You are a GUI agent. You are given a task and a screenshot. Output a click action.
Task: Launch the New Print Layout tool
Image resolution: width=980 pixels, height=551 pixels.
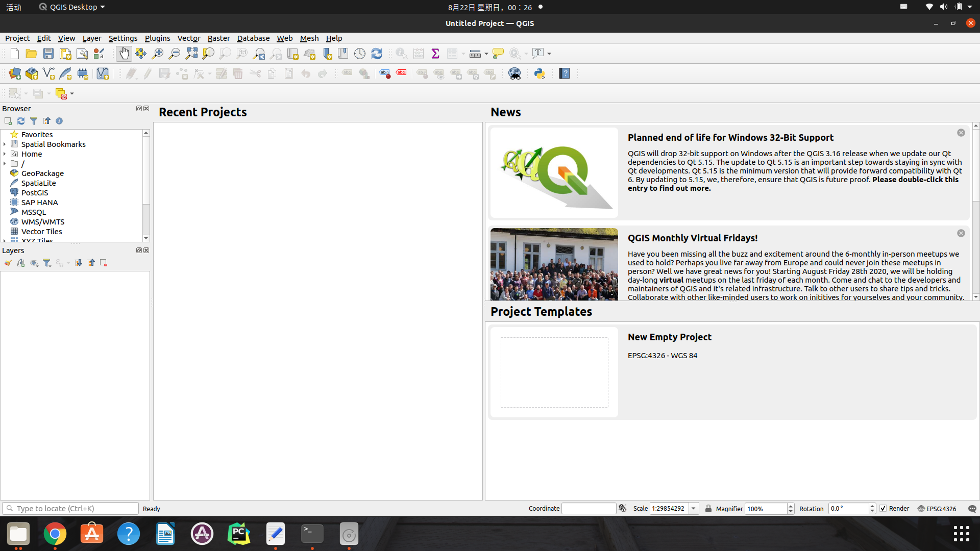65,53
